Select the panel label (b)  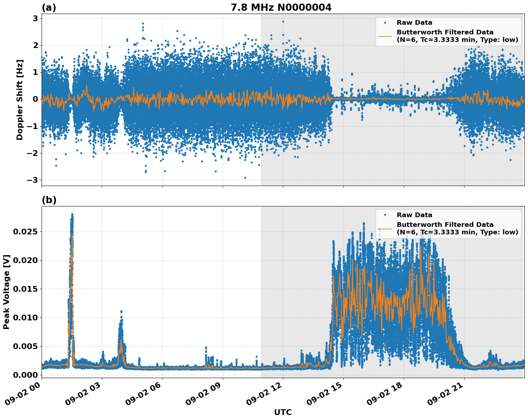click(48, 200)
